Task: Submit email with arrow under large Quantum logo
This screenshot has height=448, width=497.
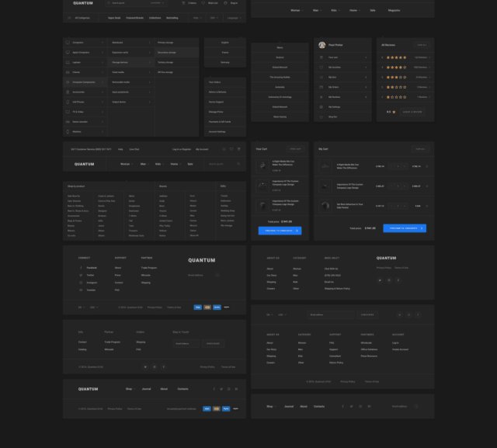Action: coord(217,275)
